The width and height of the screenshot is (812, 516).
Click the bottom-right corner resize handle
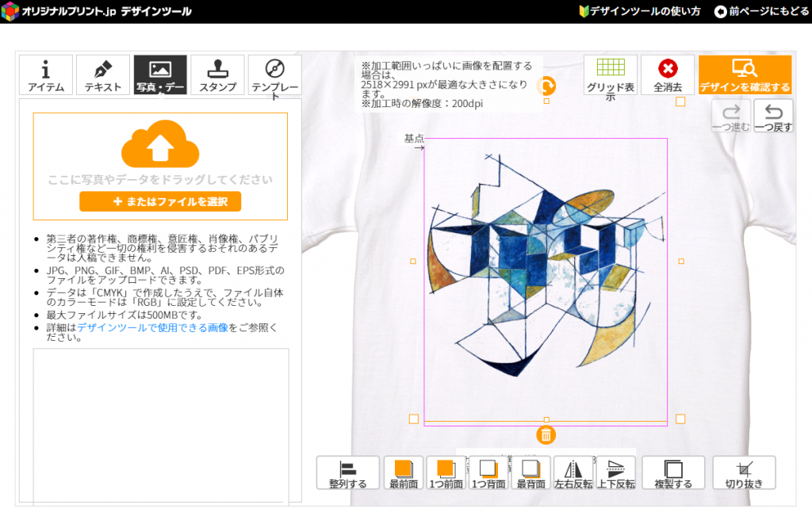680,419
